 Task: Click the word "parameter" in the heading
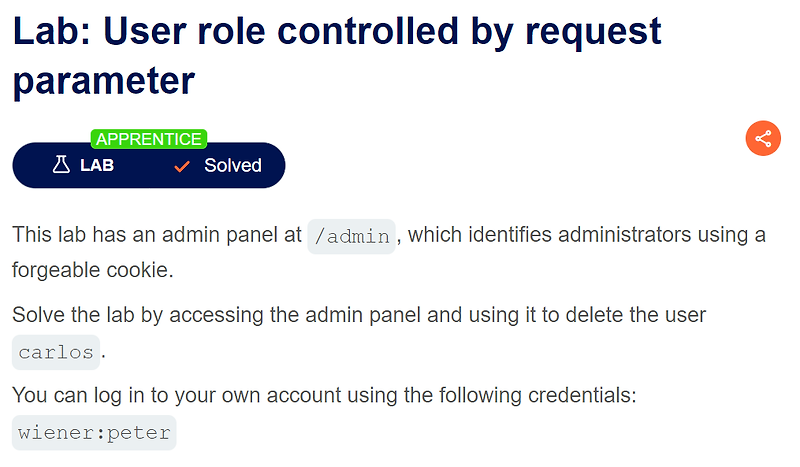pos(103,81)
